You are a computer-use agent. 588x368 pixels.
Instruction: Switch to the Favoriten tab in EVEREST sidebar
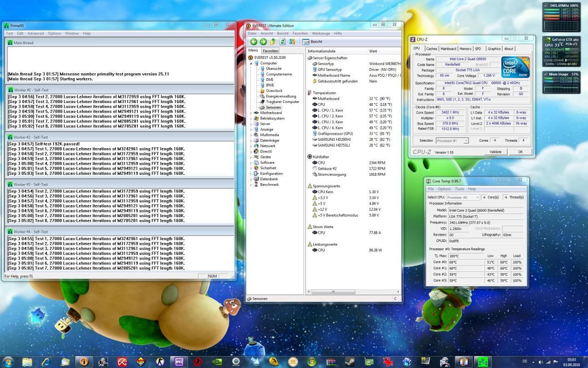(271, 51)
